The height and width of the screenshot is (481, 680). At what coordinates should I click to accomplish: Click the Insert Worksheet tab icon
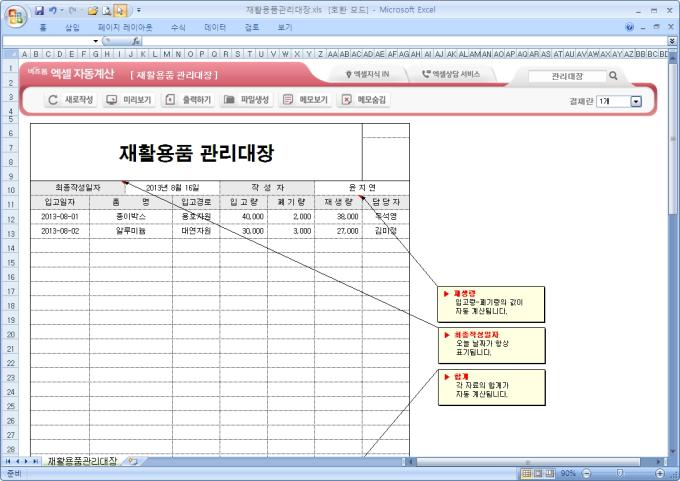(133, 461)
